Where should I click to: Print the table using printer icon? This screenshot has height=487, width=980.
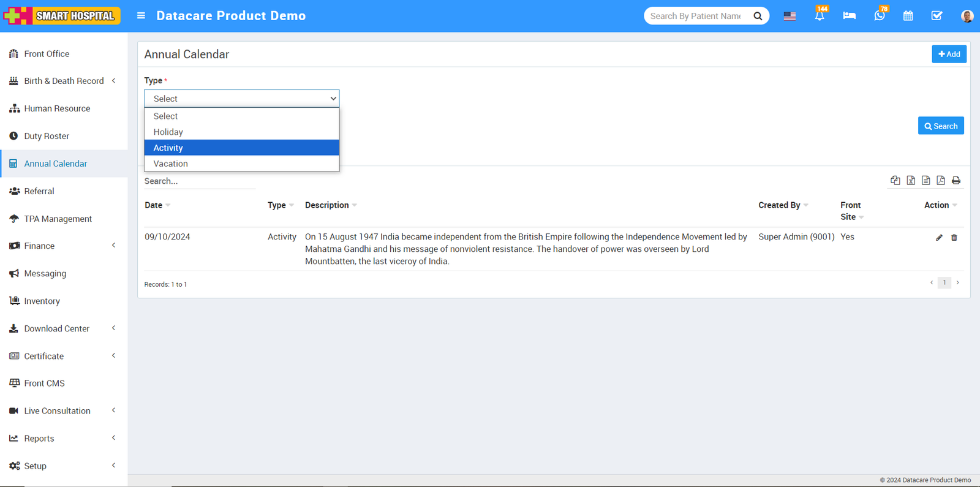coord(956,181)
